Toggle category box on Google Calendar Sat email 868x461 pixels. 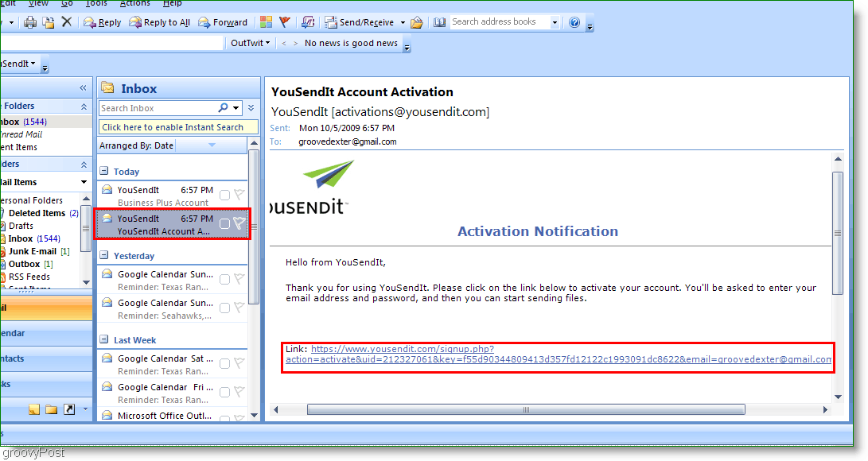point(224,364)
